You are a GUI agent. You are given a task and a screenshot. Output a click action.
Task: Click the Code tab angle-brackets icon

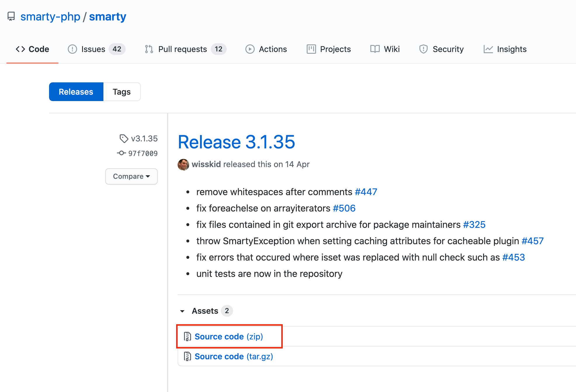[20, 49]
